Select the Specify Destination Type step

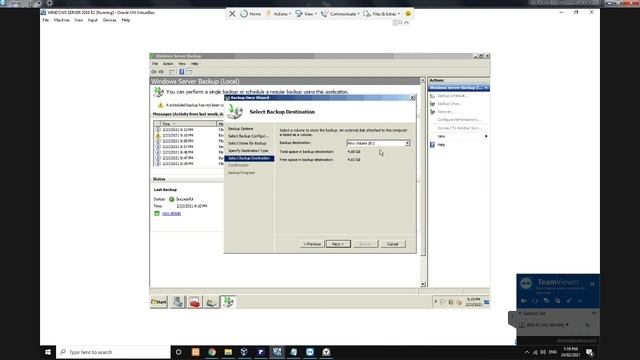[248, 151]
